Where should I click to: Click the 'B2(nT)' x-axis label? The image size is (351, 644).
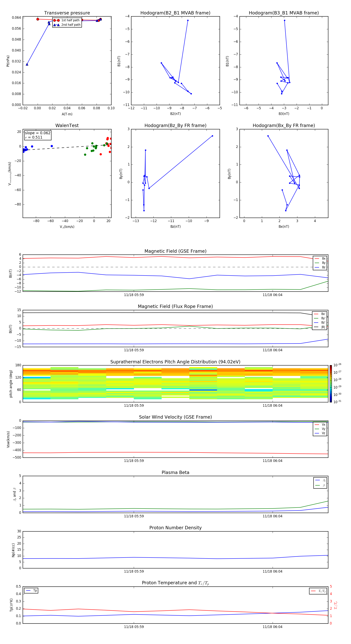[x=175, y=114]
